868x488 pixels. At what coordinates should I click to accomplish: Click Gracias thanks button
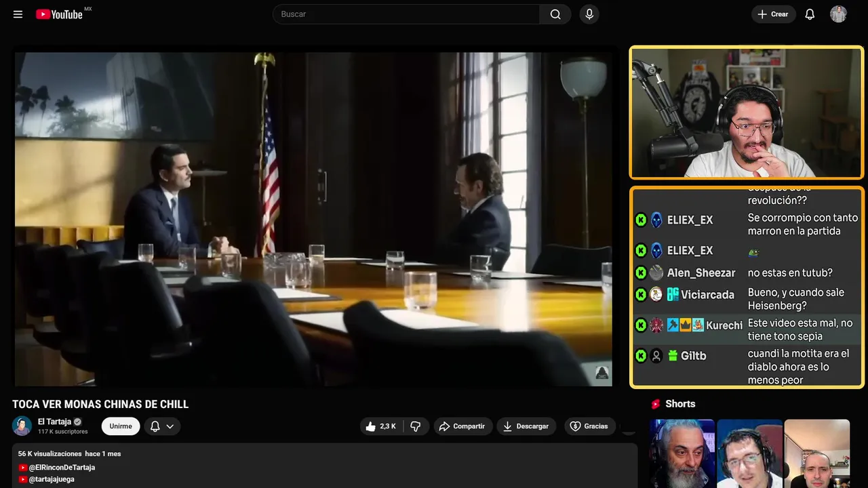coord(589,426)
